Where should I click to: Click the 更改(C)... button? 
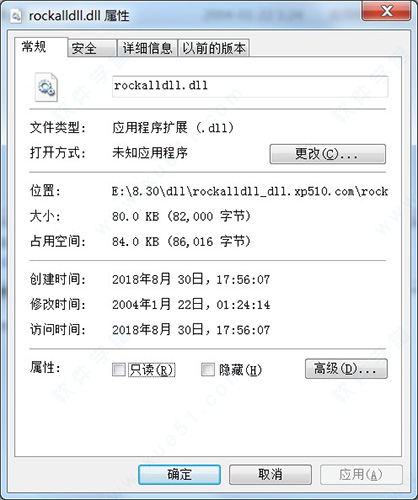coord(327,154)
